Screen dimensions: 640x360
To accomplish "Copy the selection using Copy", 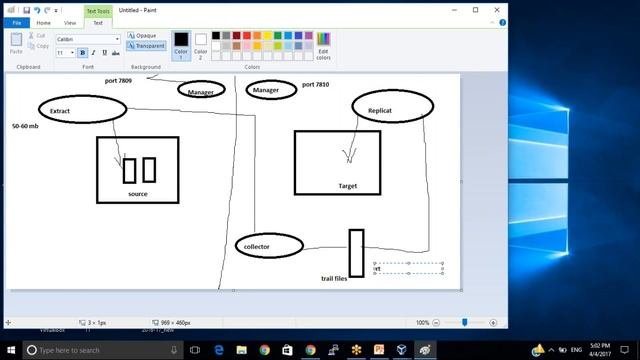I will (x=39, y=46).
